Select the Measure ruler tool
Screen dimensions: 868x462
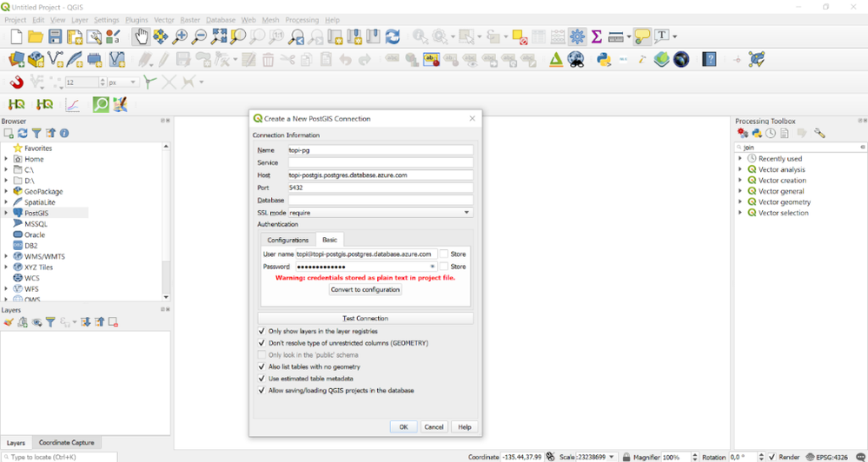pyautogui.click(x=615, y=37)
